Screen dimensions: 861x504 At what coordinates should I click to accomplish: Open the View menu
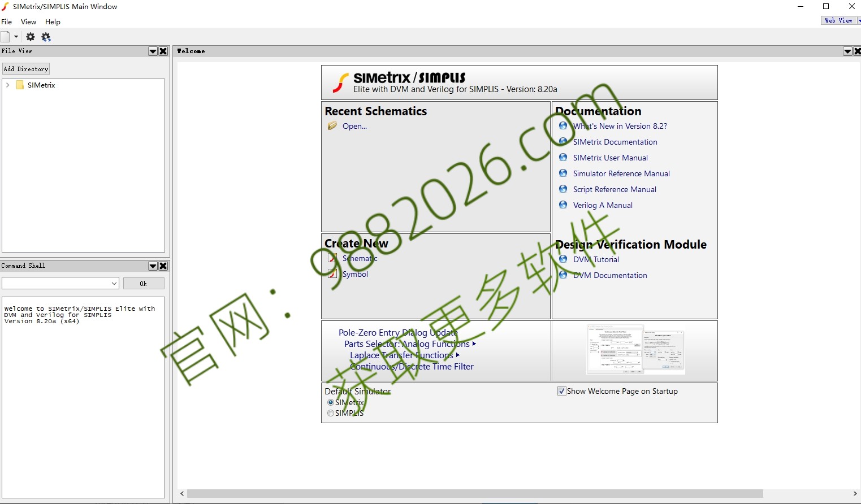(x=28, y=21)
